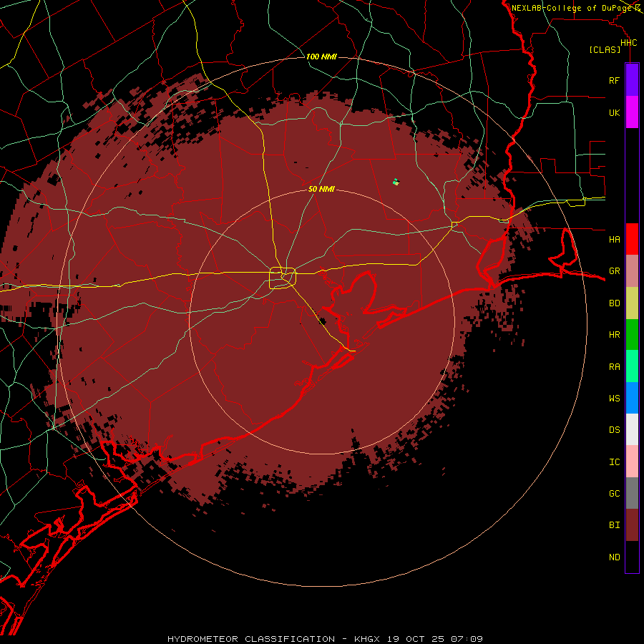Click the RF legend label
644x644 pixels.
pyautogui.click(x=614, y=80)
